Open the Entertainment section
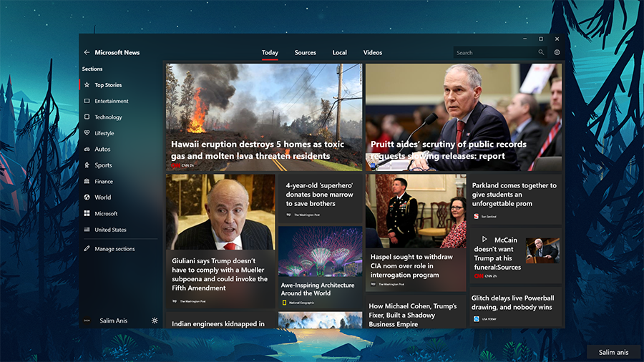This screenshot has height=362, width=644. (x=112, y=101)
